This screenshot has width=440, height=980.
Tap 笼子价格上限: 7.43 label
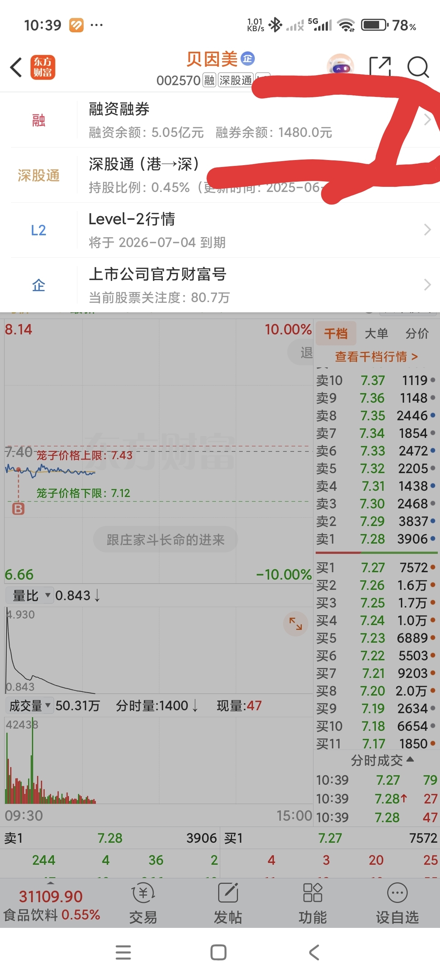pyautogui.click(x=84, y=455)
